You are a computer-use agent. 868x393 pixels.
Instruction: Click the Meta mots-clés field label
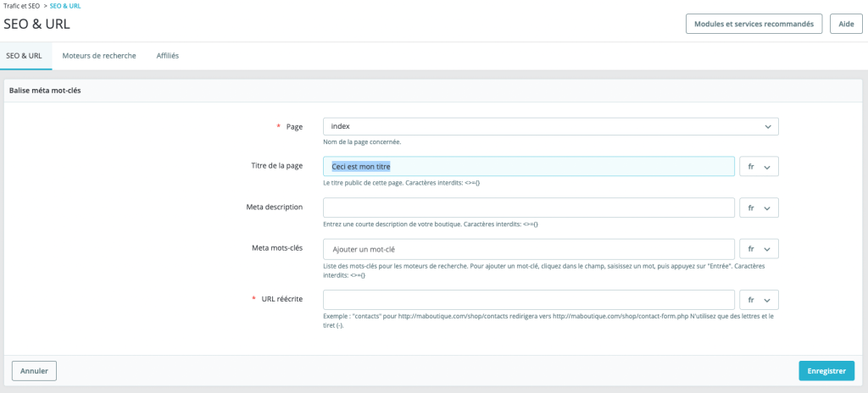[277, 248]
